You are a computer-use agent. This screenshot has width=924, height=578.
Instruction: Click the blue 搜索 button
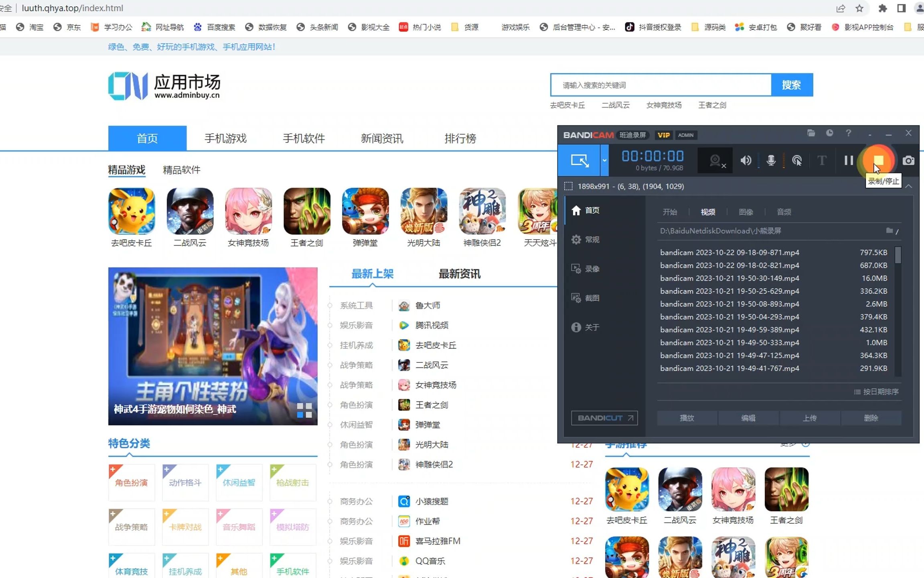[x=792, y=85]
